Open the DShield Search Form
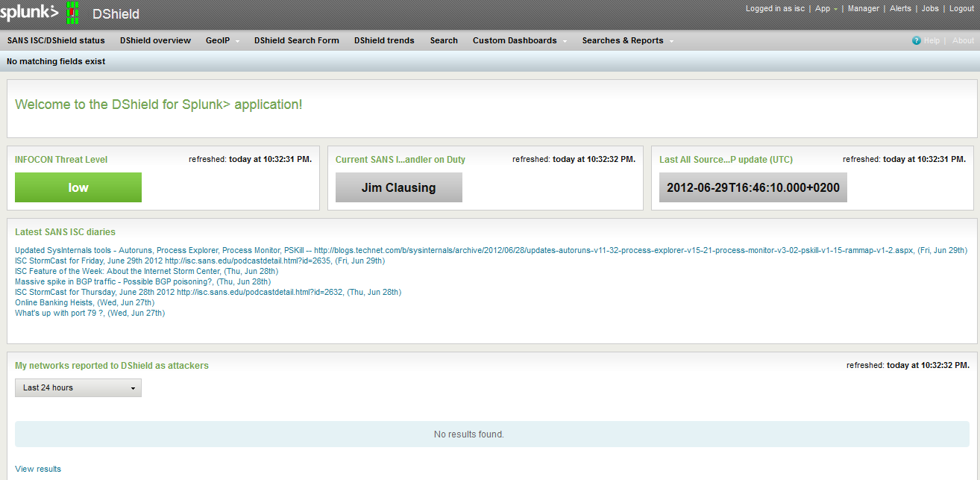 coord(296,41)
